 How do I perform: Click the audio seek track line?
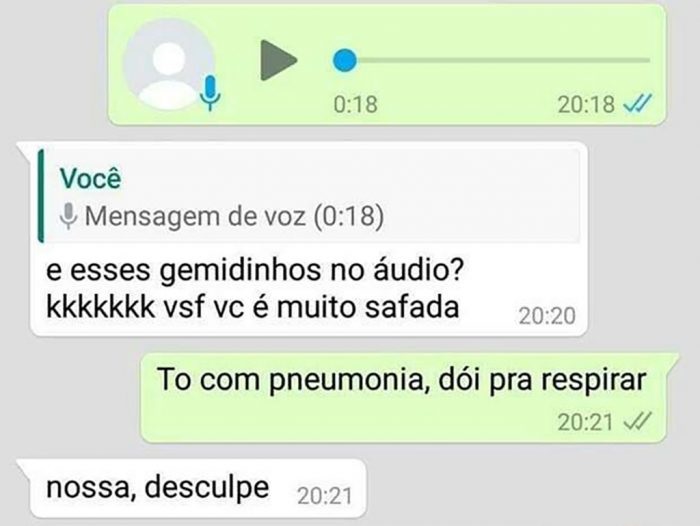pyautogui.click(x=491, y=60)
